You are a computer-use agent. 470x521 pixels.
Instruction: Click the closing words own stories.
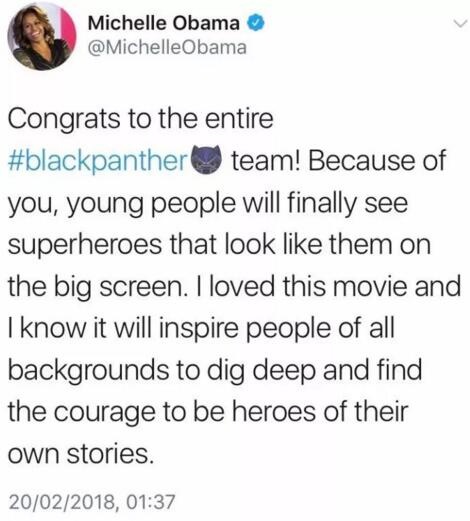(x=81, y=454)
